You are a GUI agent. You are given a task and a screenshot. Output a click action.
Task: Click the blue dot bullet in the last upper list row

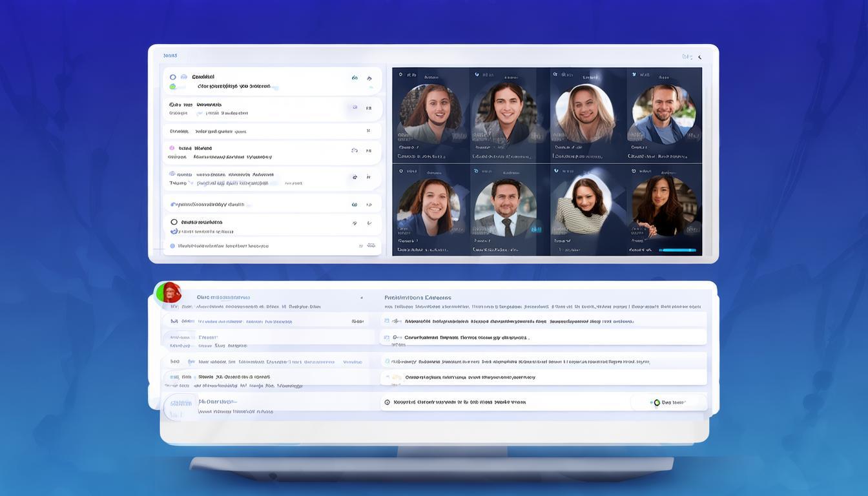(x=172, y=245)
